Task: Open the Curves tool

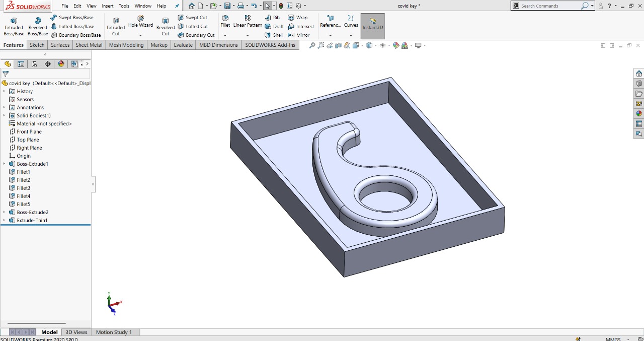Action: pos(351,22)
